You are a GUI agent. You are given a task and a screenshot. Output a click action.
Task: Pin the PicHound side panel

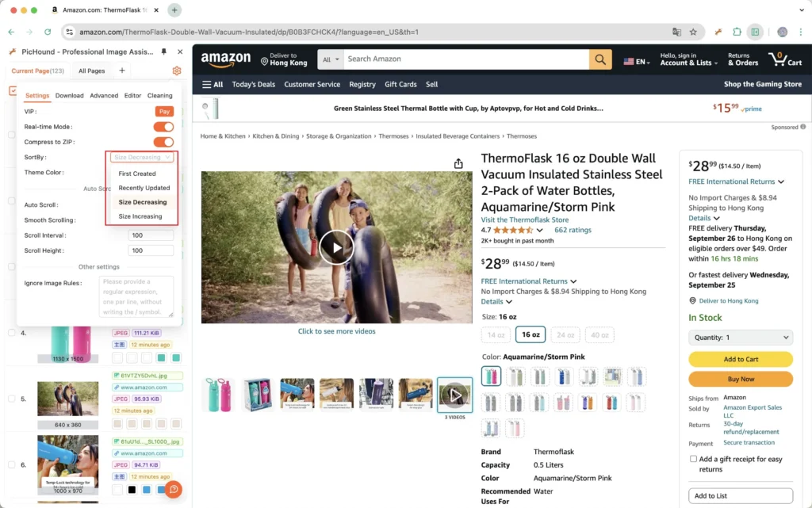click(163, 52)
